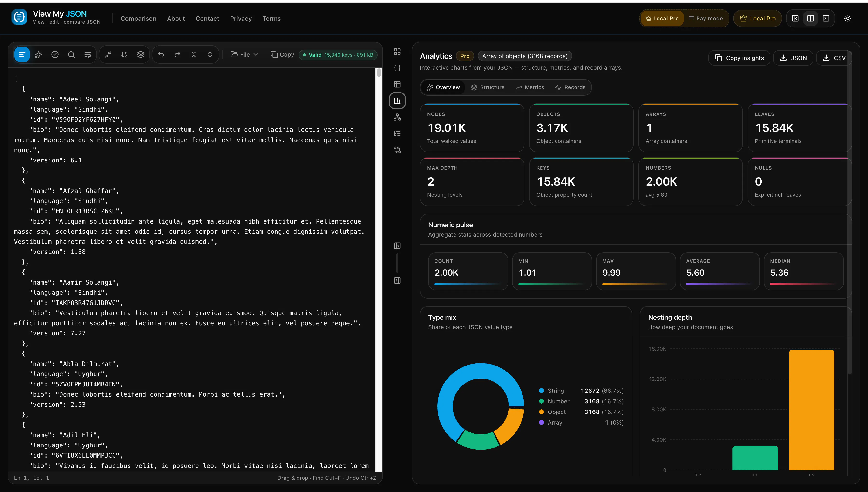Show left-only layout in header
This screenshot has height=492, width=868.
tap(795, 18)
